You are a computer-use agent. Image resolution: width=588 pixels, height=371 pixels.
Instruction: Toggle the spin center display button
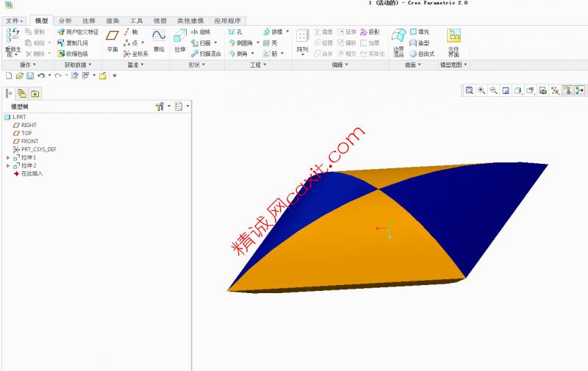(580, 90)
